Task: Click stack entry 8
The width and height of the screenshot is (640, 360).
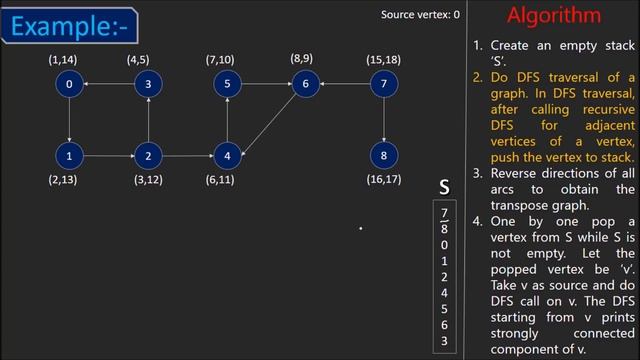Action: pyautogui.click(x=444, y=229)
